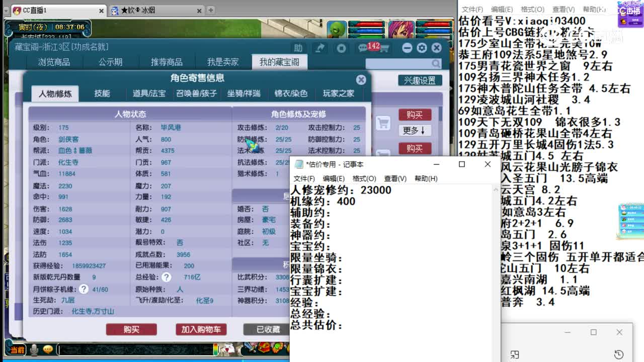
Task: Click the 助 help icon in 藏宝阁 title bar
Action: 298,48
